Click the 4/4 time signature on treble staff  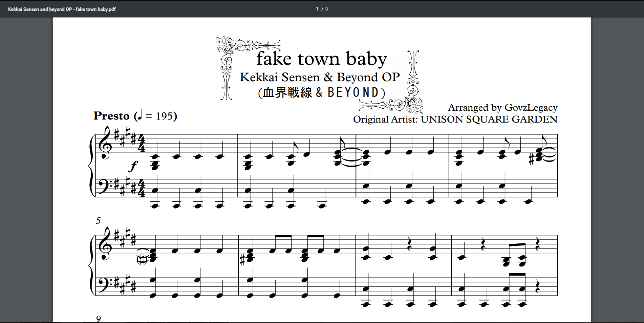[x=141, y=144]
